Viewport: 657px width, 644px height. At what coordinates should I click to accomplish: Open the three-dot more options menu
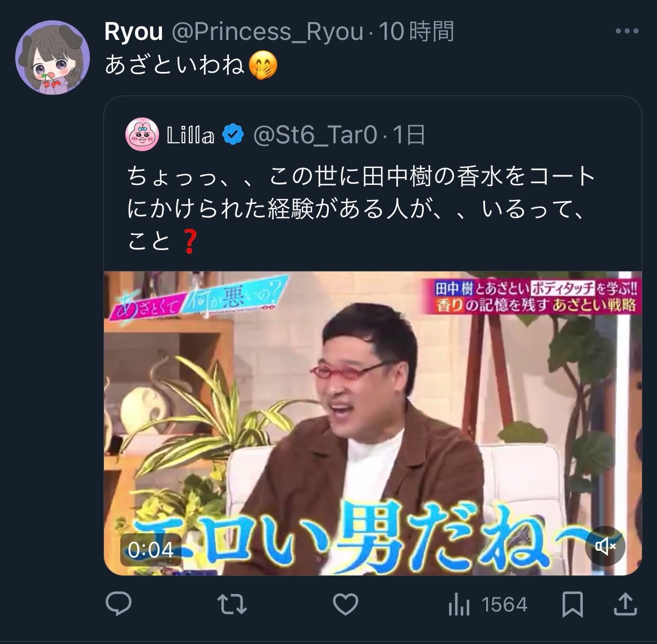[627, 31]
